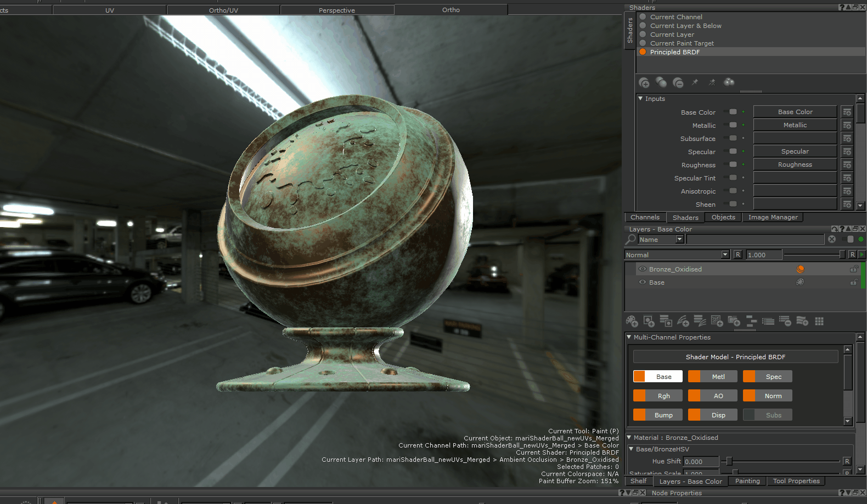Click the Spec channel button
This screenshot has height=504, width=867.
pyautogui.click(x=768, y=377)
